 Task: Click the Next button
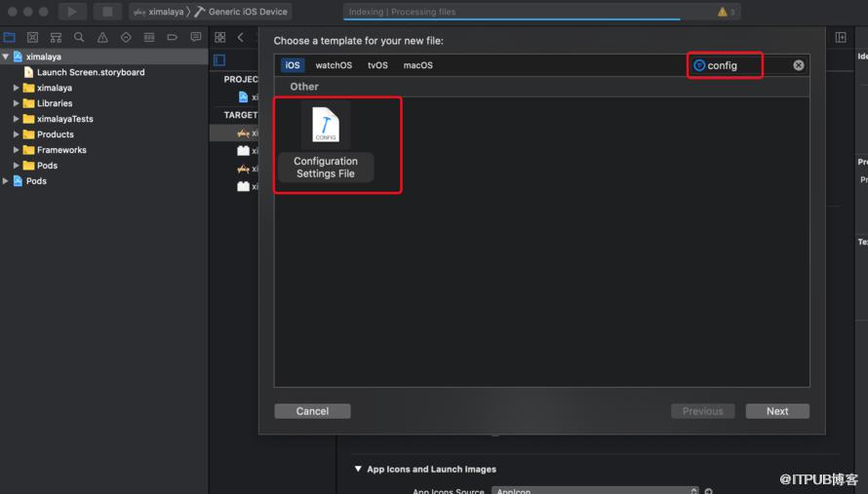(x=777, y=411)
